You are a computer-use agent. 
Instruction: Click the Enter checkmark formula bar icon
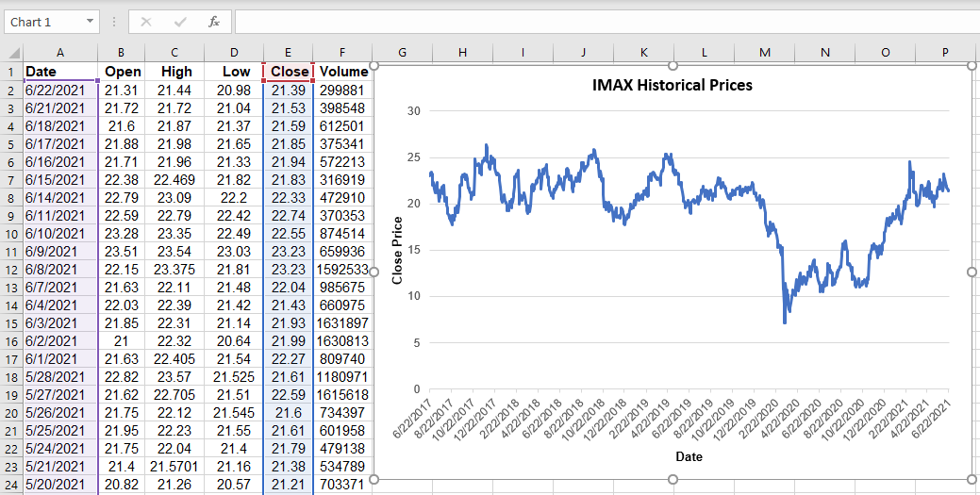point(180,23)
